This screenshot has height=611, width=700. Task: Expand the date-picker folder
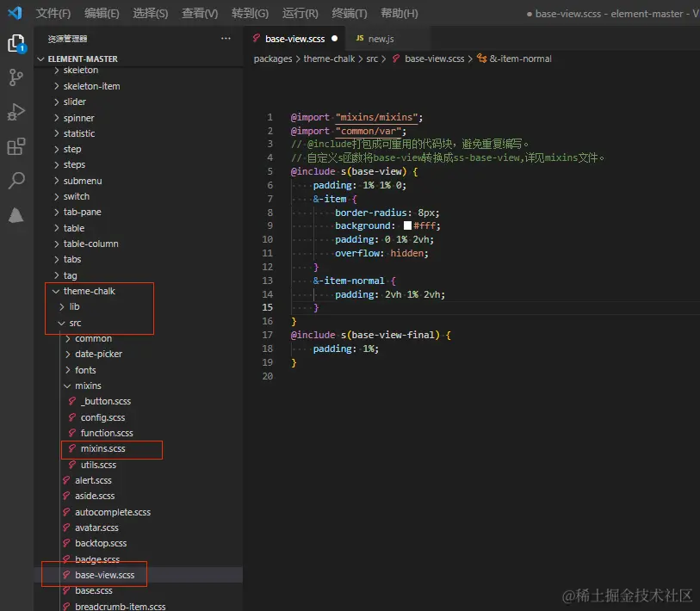[68, 354]
